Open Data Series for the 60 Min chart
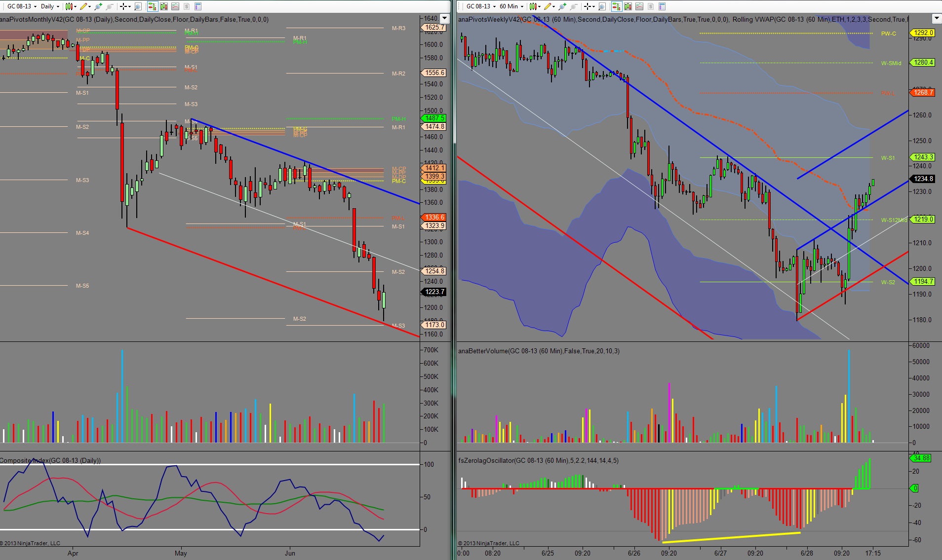 (628, 6)
